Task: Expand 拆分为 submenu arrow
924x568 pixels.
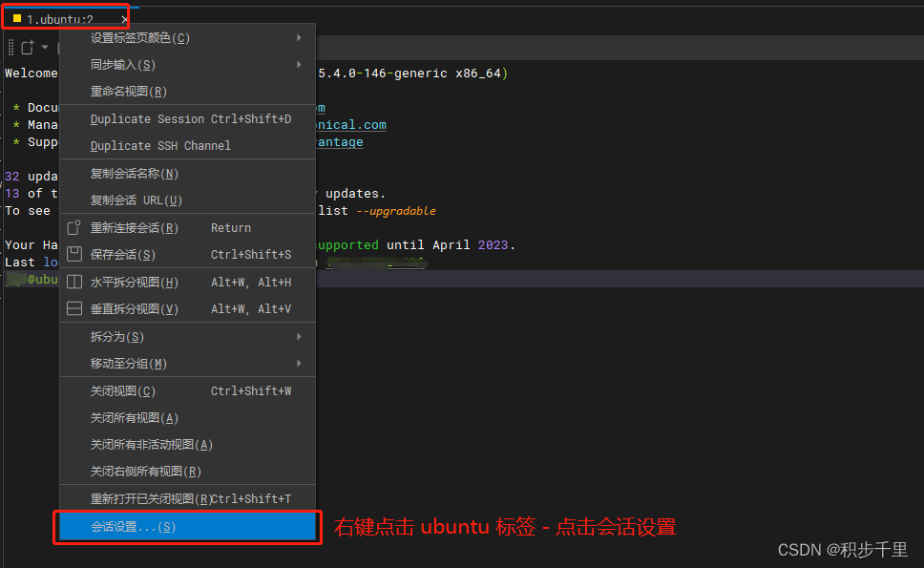Action: (300, 336)
